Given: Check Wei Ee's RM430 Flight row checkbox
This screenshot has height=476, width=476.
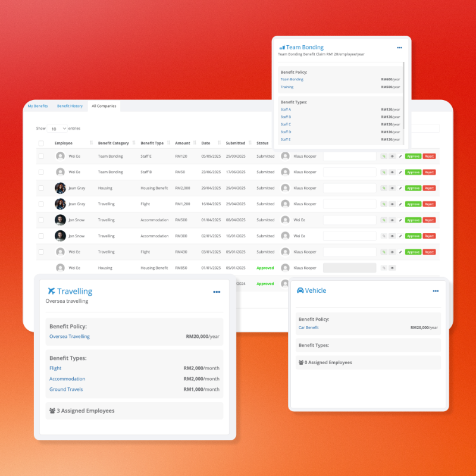Looking at the screenshot, I should click(41, 252).
